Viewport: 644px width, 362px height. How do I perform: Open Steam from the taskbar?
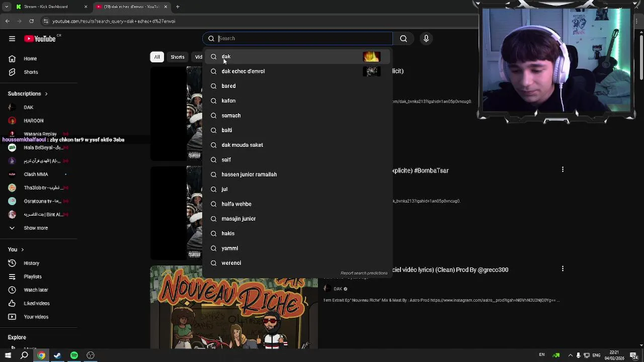tap(57, 355)
